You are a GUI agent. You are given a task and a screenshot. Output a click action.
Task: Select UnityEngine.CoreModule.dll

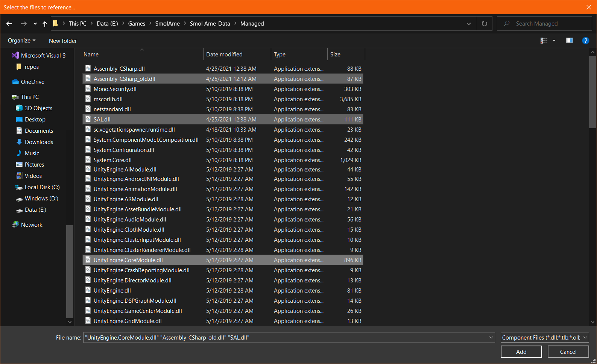[223, 260]
